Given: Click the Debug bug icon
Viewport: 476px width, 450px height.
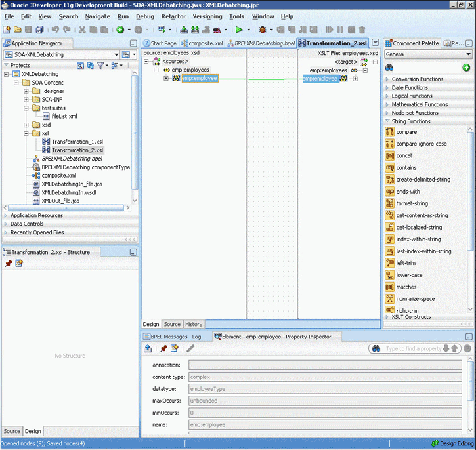Looking at the screenshot, I should click(x=263, y=30).
